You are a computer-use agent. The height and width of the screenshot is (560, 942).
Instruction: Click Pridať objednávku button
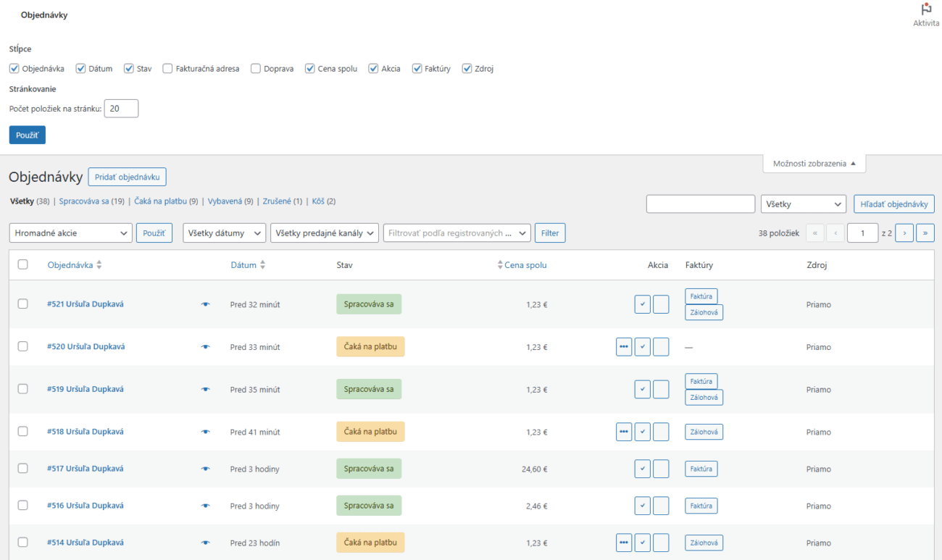click(128, 177)
